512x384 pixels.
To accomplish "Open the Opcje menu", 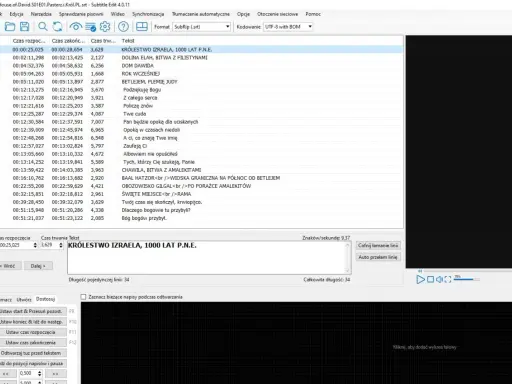I will 243,14.
